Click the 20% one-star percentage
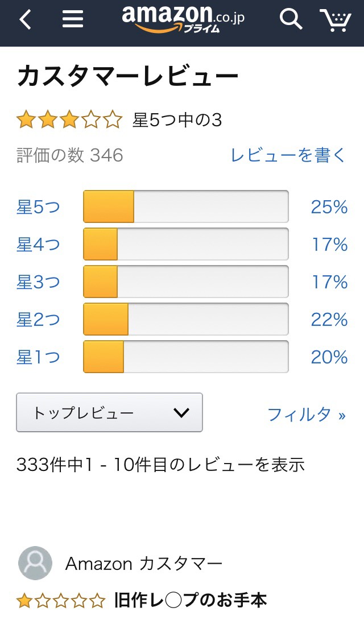The height and width of the screenshot is (620, 364). pyautogui.click(x=329, y=357)
